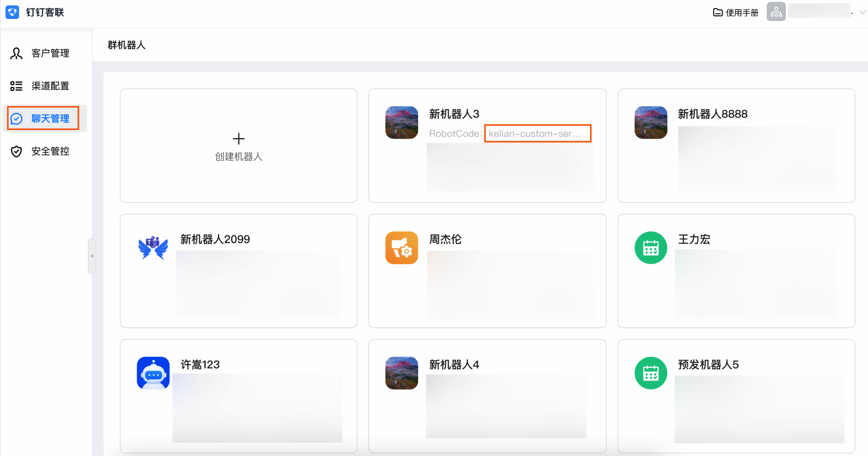
Task: Click the green calendar icon of 王力宏
Action: tap(650, 248)
